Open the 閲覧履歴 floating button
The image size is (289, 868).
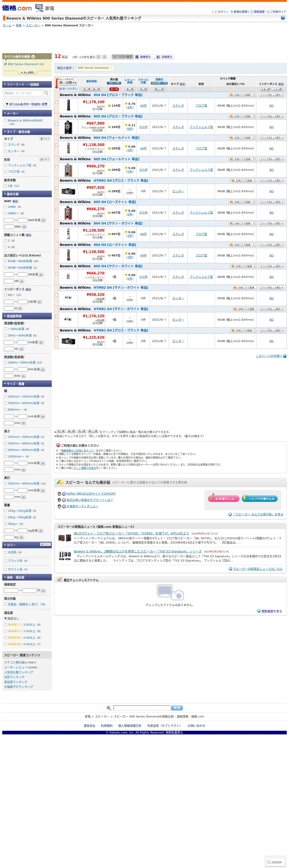pos(275,862)
